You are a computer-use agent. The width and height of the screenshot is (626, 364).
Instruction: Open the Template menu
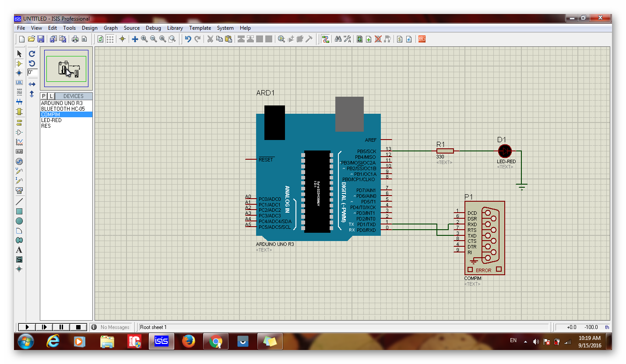200,28
